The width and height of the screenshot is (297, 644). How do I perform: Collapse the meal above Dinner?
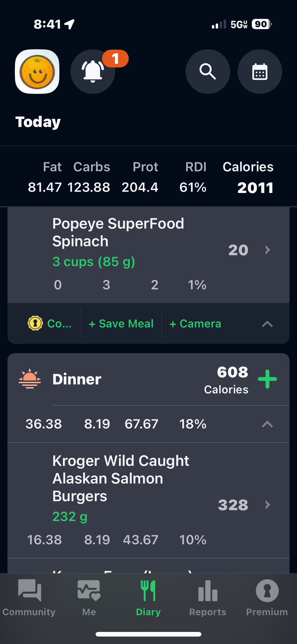point(267,324)
